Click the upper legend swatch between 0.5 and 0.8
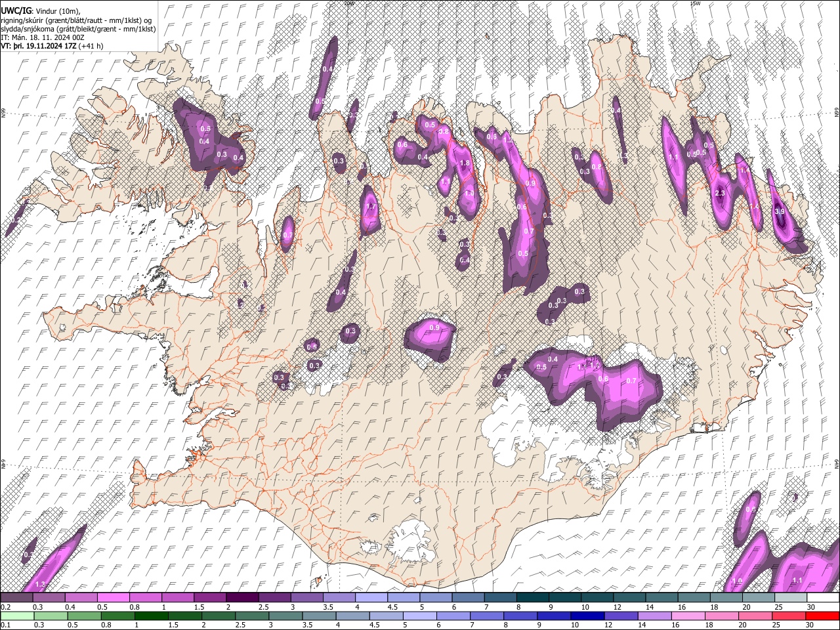This screenshot has width=840, height=630. click(x=113, y=598)
